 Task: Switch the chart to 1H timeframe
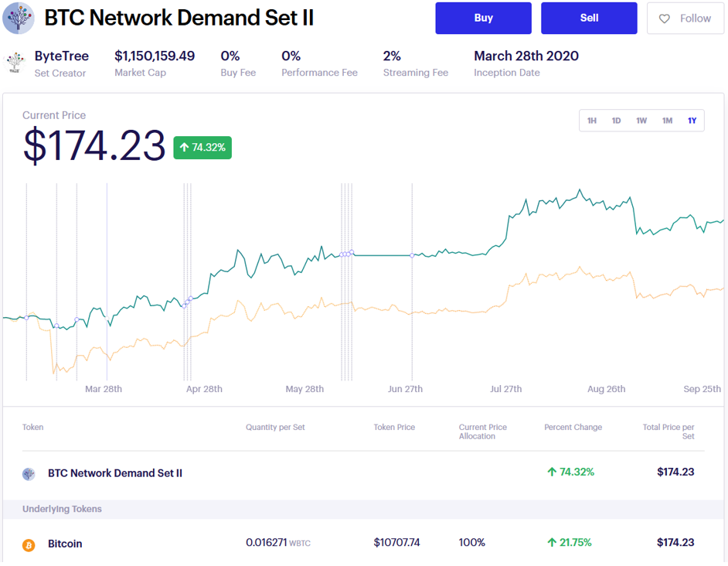coord(592,121)
